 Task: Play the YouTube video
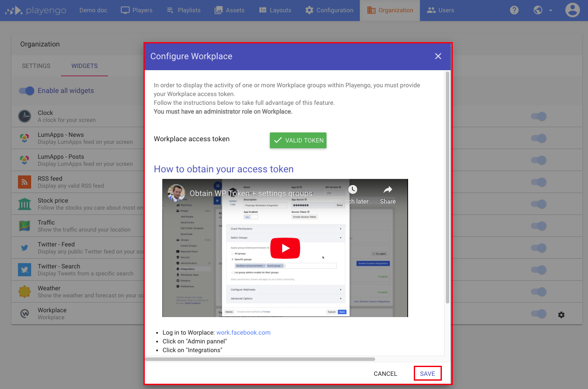point(285,248)
